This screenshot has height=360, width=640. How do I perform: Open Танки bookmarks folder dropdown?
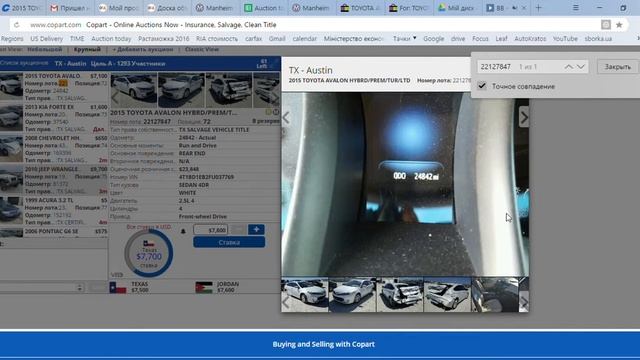(404, 39)
